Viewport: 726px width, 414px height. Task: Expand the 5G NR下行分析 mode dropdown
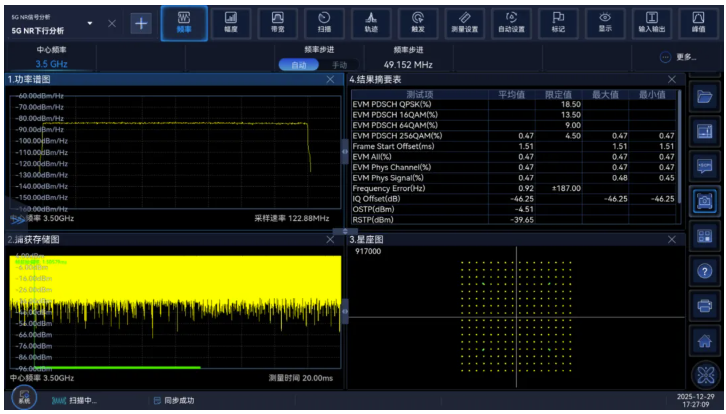coord(90,23)
